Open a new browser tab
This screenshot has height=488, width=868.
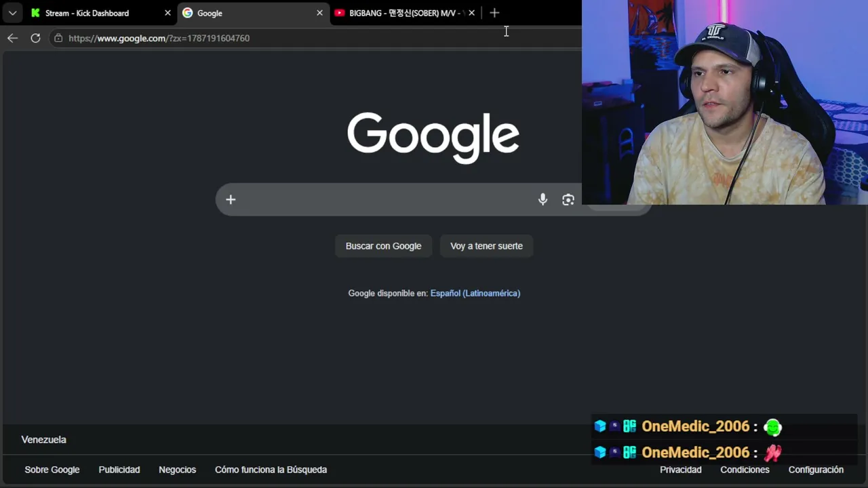click(x=494, y=13)
